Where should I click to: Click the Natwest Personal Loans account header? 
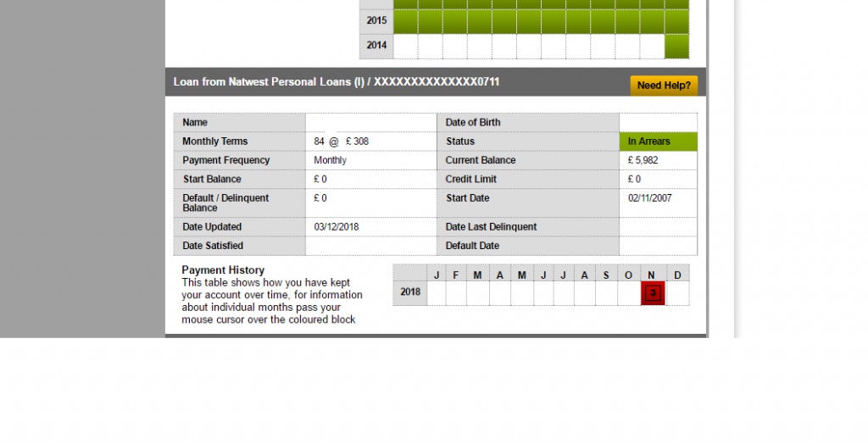(x=337, y=82)
